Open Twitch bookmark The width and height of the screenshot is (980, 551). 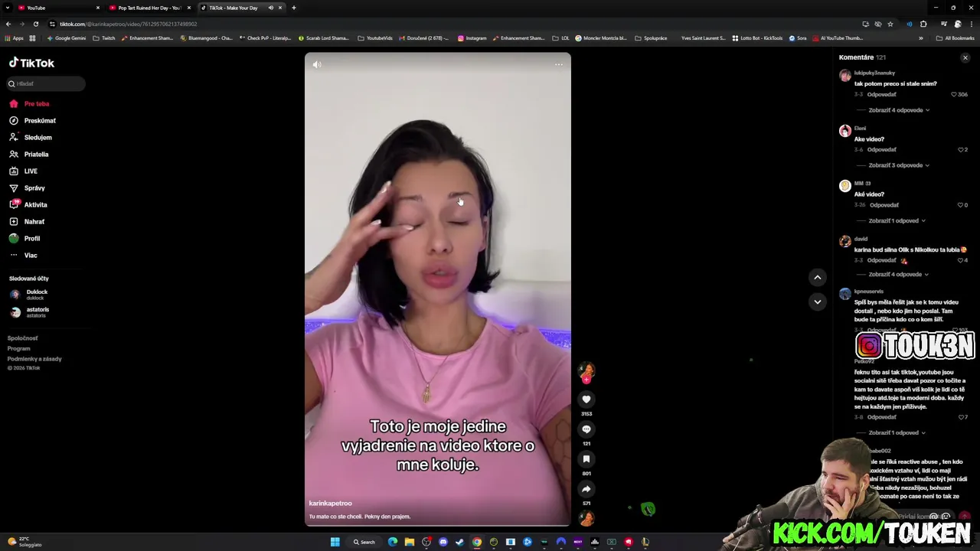click(104, 37)
